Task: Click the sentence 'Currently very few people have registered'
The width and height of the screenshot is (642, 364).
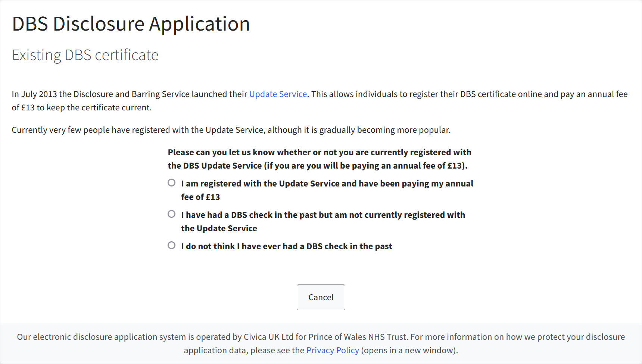Action: (x=231, y=130)
